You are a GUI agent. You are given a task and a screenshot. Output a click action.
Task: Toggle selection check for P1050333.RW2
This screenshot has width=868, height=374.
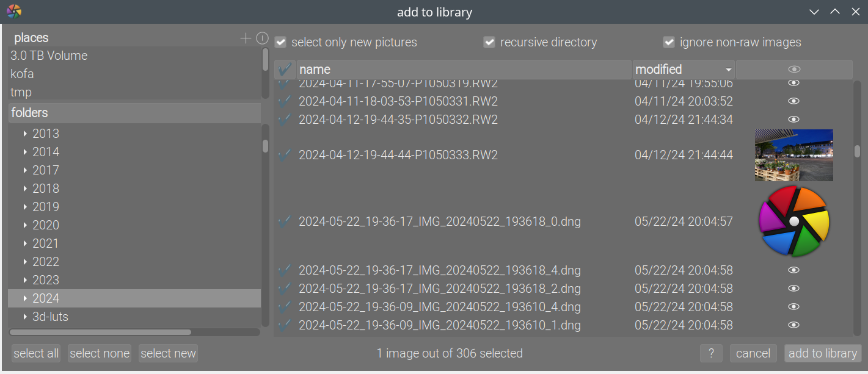[x=284, y=155]
